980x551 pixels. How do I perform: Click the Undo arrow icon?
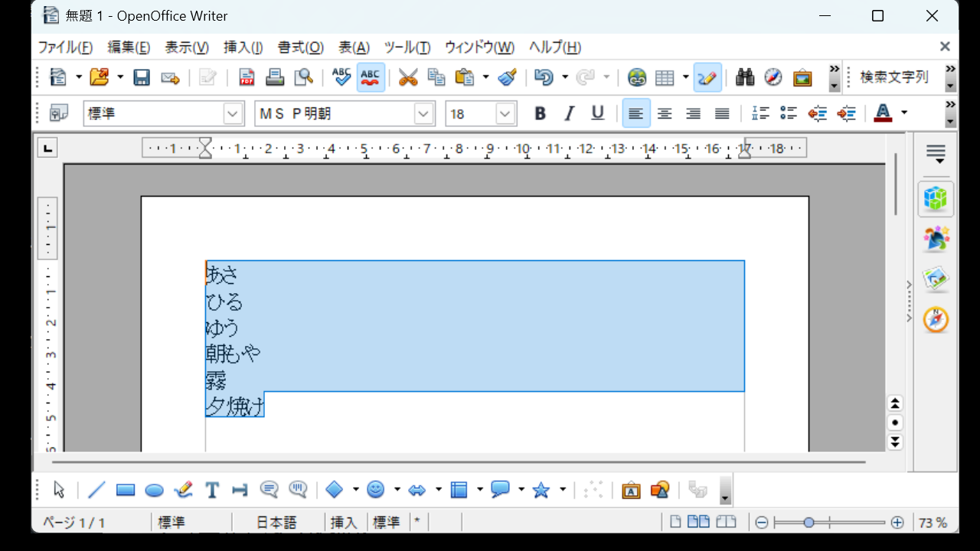[544, 77]
